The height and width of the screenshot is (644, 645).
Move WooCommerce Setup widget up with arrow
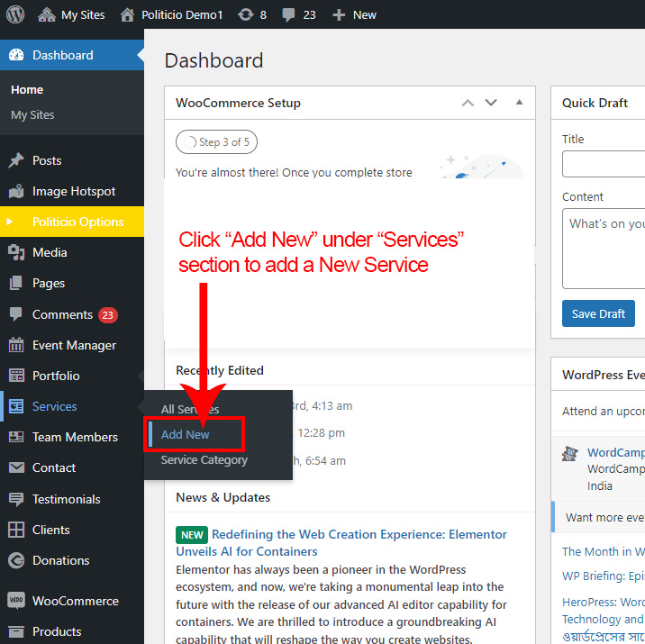(x=468, y=103)
